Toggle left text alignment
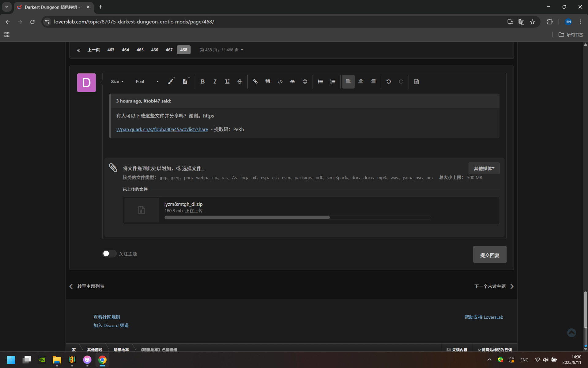This screenshot has height=368, width=588. coord(348,82)
